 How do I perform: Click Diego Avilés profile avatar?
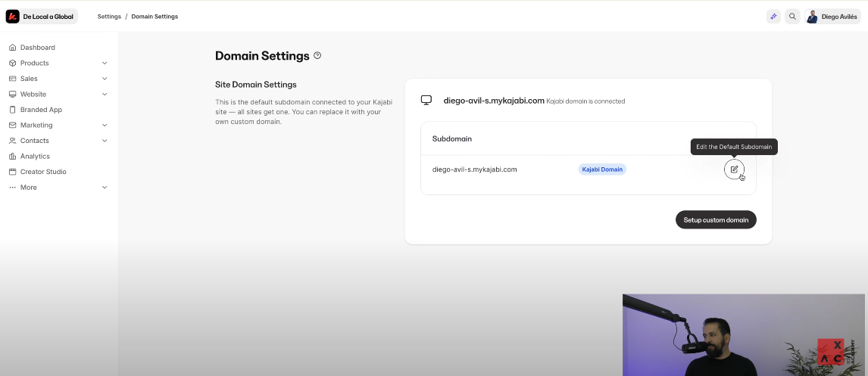pyautogui.click(x=812, y=17)
